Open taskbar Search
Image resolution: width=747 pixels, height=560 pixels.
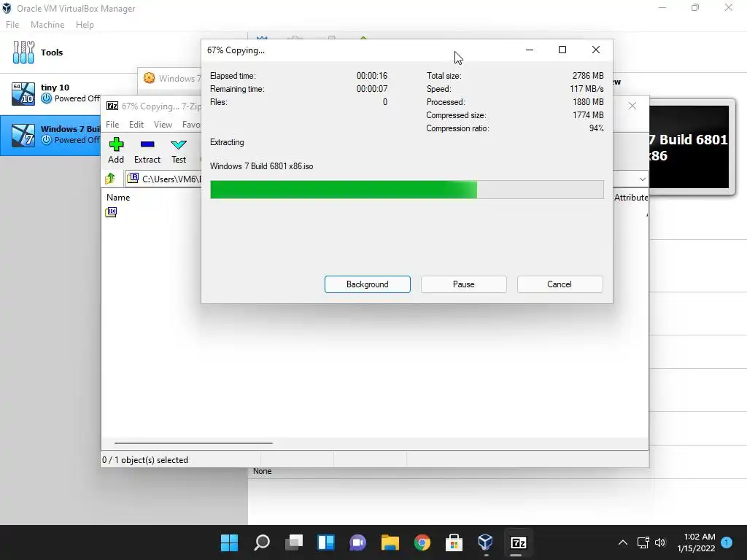(x=262, y=542)
